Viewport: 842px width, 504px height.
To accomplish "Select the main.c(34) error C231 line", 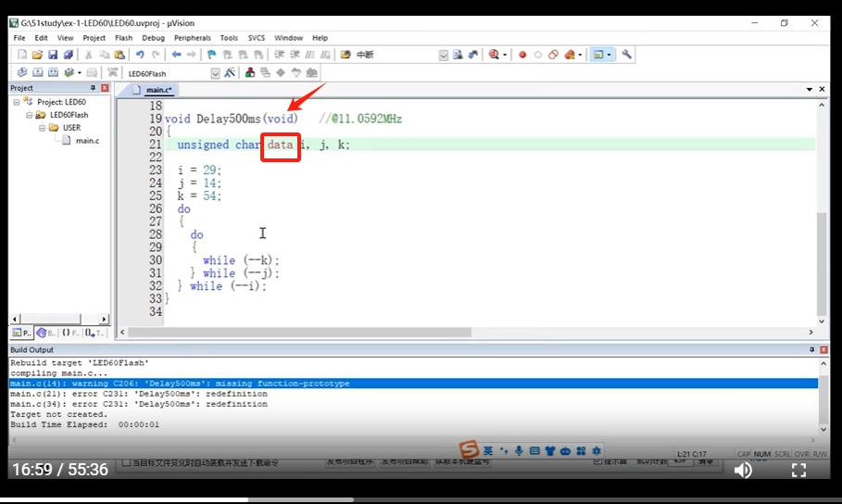I will point(139,404).
